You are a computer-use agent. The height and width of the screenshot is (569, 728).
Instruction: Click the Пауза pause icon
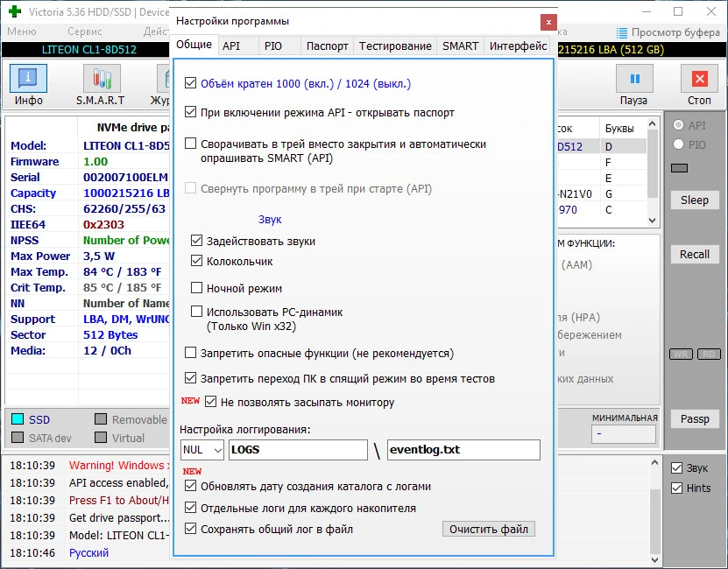(x=634, y=78)
